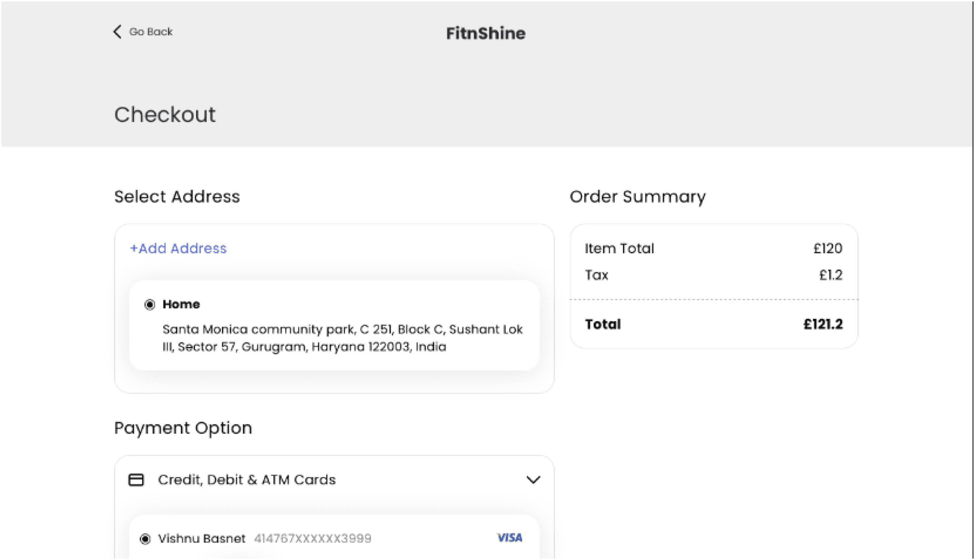Click +Add Address
The image size is (975, 560).
pyautogui.click(x=179, y=249)
